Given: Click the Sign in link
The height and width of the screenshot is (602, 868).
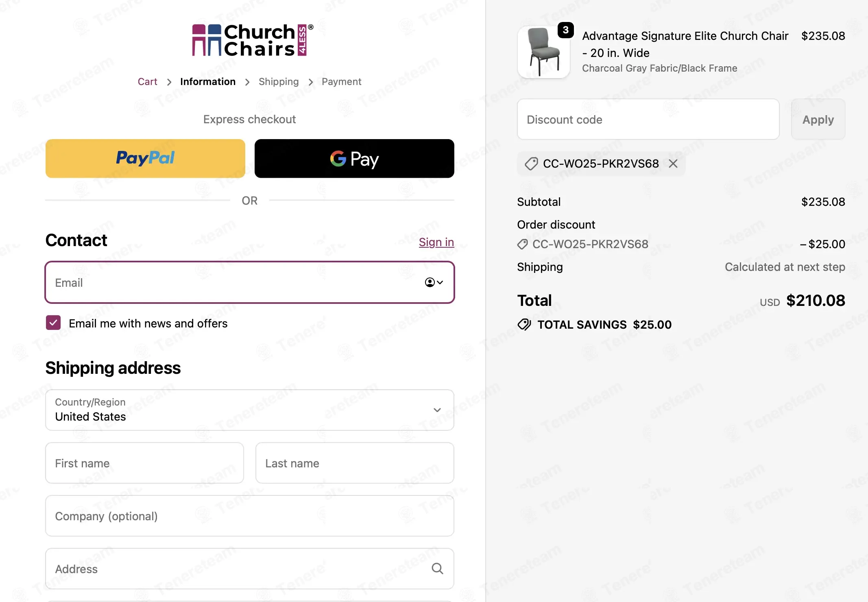Looking at the screenshot, I should pyautogui.click(x=436, y=242).
